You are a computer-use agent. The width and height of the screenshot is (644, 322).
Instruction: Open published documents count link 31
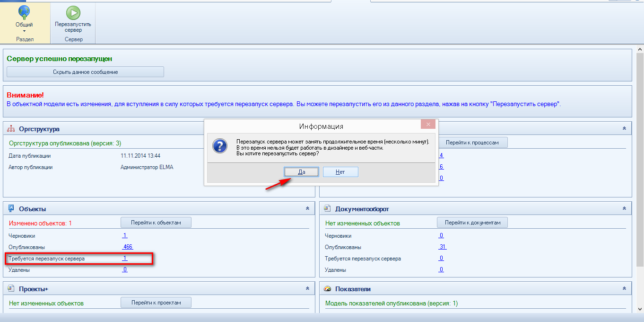click(442, 247)
